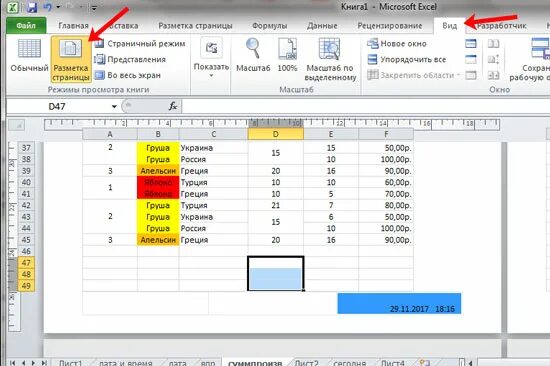550x366 pixels.
Task: Switch to the Главная ribbon tab
Action: [x=73, y=26]
